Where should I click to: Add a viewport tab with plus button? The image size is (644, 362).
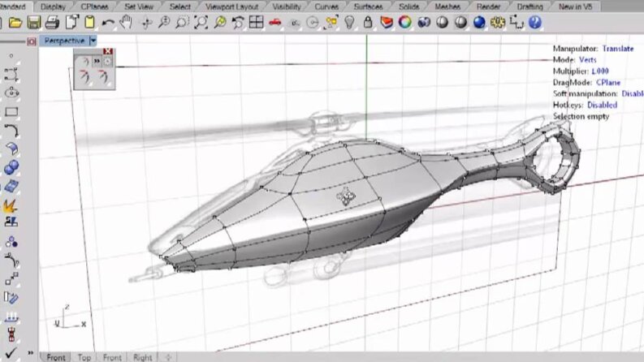[x=168, y=357]
